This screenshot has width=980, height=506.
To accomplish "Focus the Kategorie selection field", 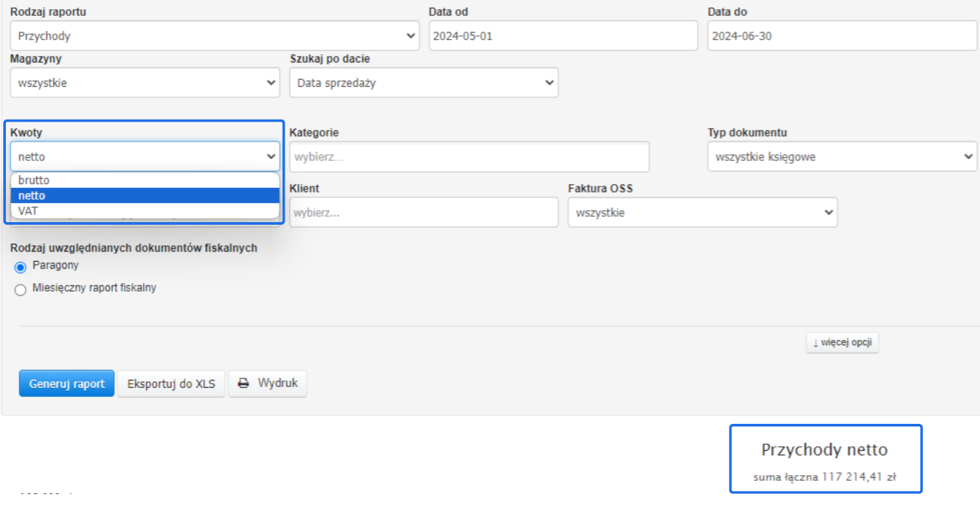I will [469, 158].
